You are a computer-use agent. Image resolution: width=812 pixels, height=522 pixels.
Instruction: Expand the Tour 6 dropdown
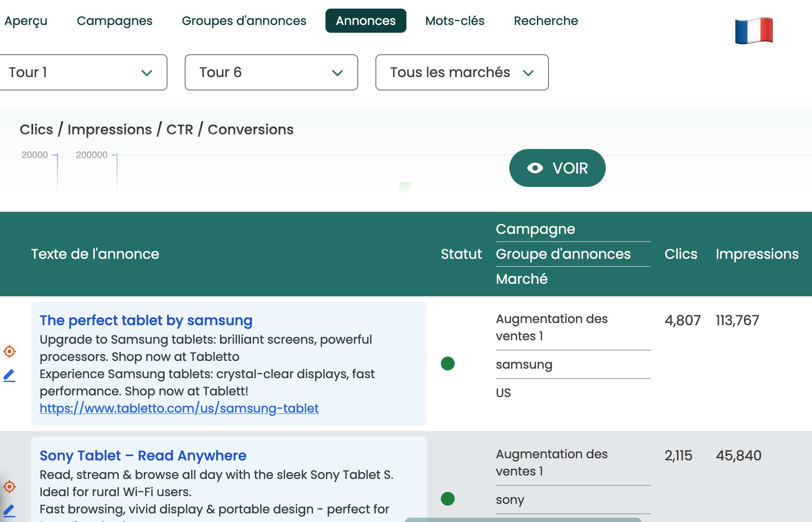click(271, 72)
